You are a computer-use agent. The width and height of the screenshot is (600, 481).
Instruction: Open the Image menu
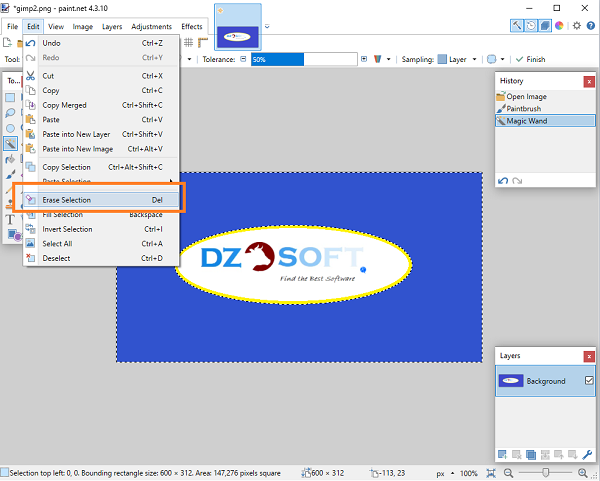point(83,26)
